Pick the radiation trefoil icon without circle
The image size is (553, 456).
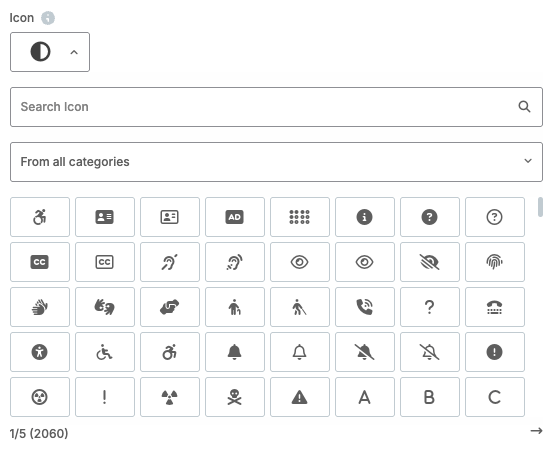pyautogui.click(x=170, y=397)
